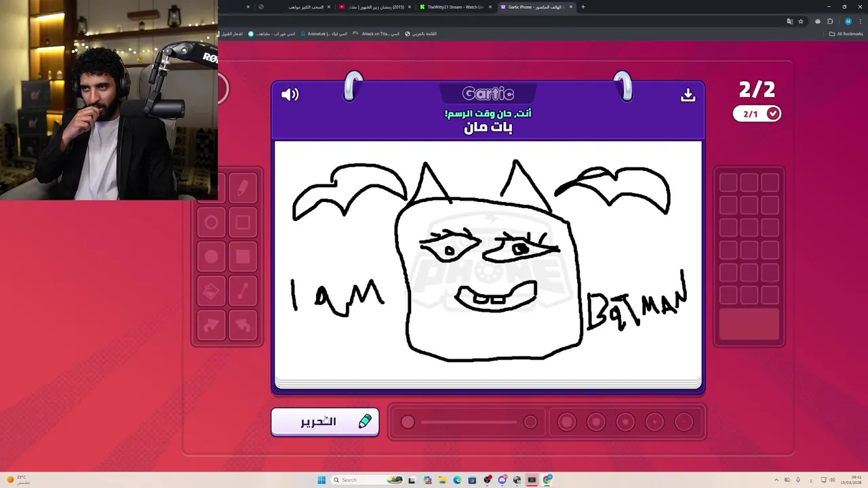Viewport: 868px width, 488px height.
Task: Adjust the brush opacity slider track
Action: click(x=469, y=422)
